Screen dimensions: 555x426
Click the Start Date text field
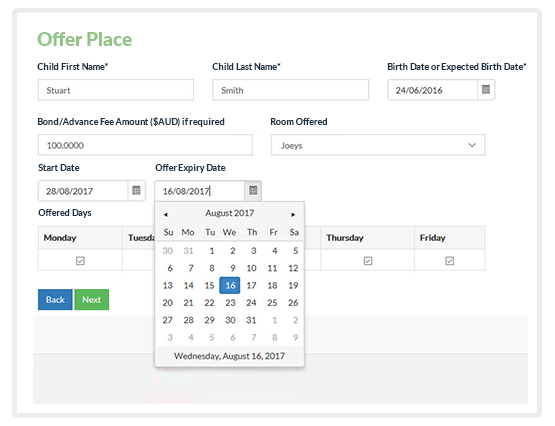pyautogui.click(x=83, y=191)
